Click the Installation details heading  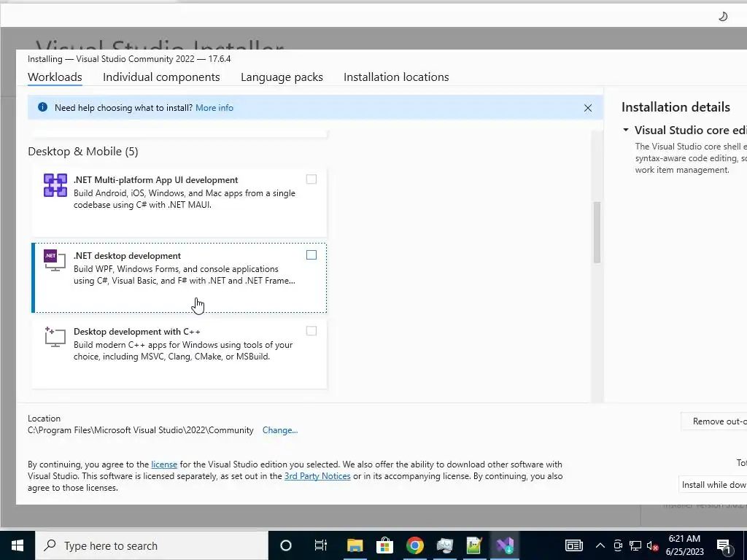tap(676, 107)
